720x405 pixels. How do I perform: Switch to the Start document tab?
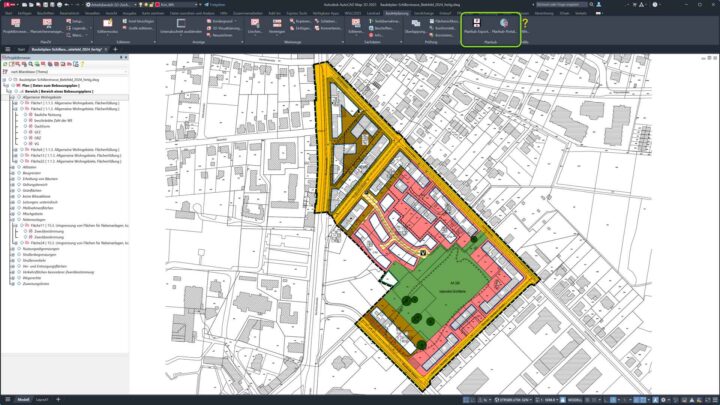[x=21, y=49]
